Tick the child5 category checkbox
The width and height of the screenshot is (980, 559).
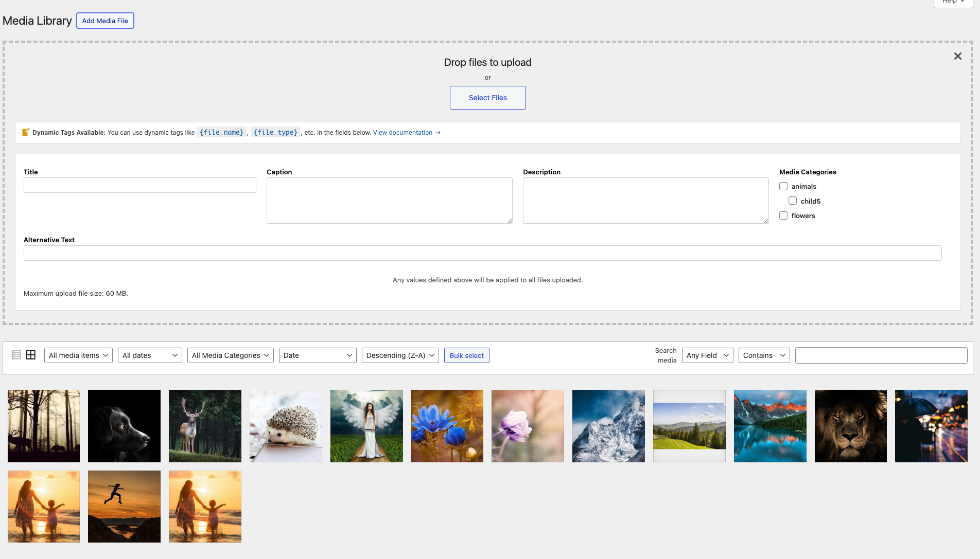(x=793, y=201)
